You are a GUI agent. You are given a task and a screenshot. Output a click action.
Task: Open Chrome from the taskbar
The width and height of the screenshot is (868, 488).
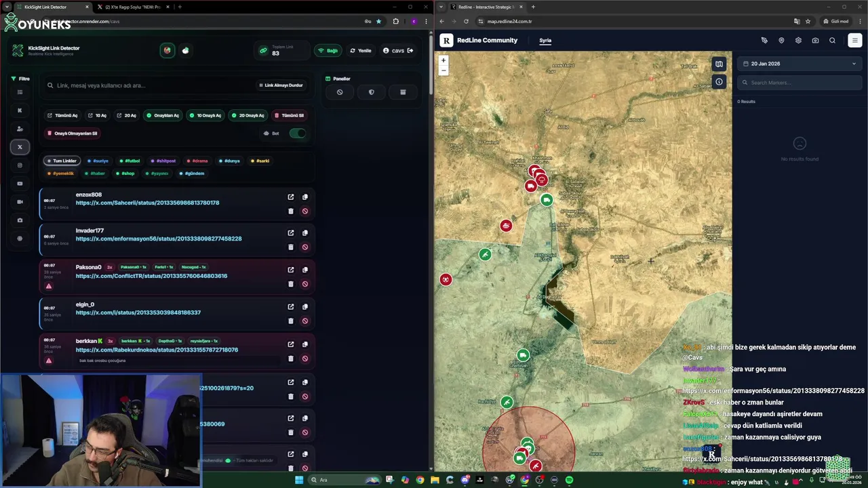pyautogui.click(x=420, y=480)
